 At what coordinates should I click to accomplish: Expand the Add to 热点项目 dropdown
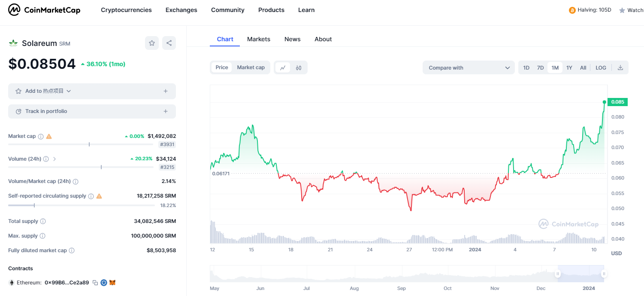(69, 91)
